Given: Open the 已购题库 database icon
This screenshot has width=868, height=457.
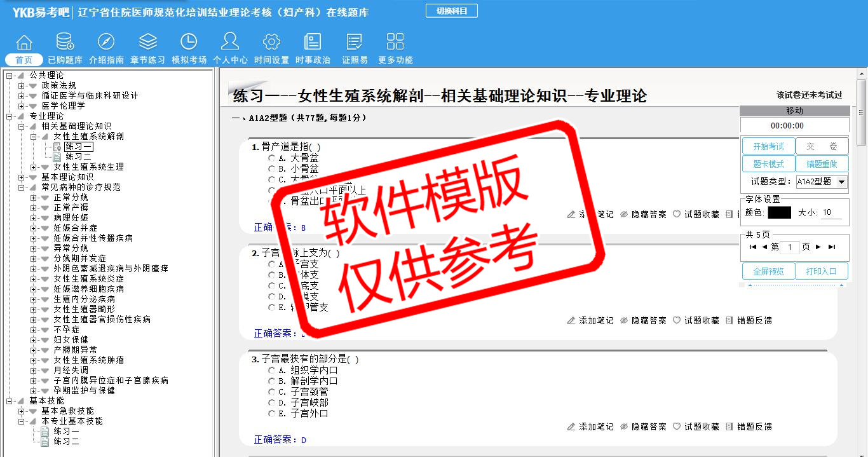Looking at the screenshot, I should pyautogui.click(x=65, y=43).
